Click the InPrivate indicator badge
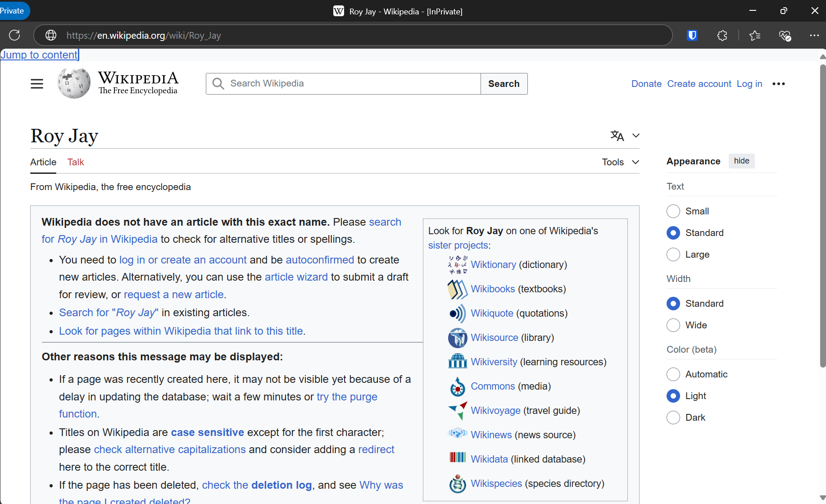 (x=14, y=11)
